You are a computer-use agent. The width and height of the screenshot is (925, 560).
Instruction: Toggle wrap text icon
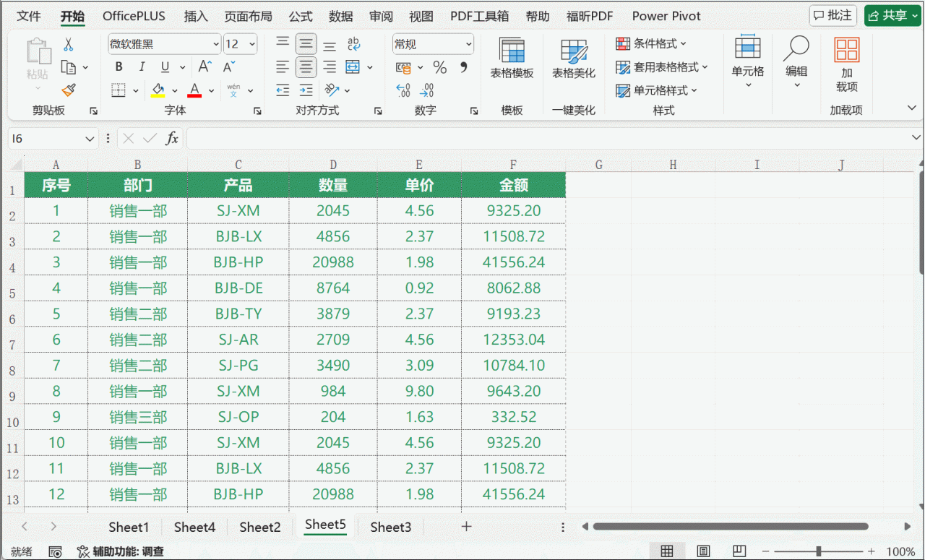[354, 44]
